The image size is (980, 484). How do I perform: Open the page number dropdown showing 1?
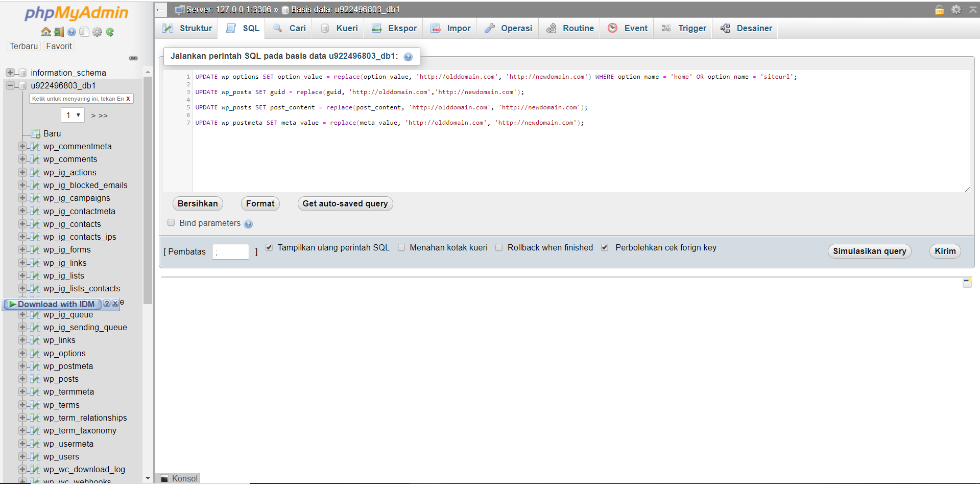pyautogui.click(x=73, y=115)
